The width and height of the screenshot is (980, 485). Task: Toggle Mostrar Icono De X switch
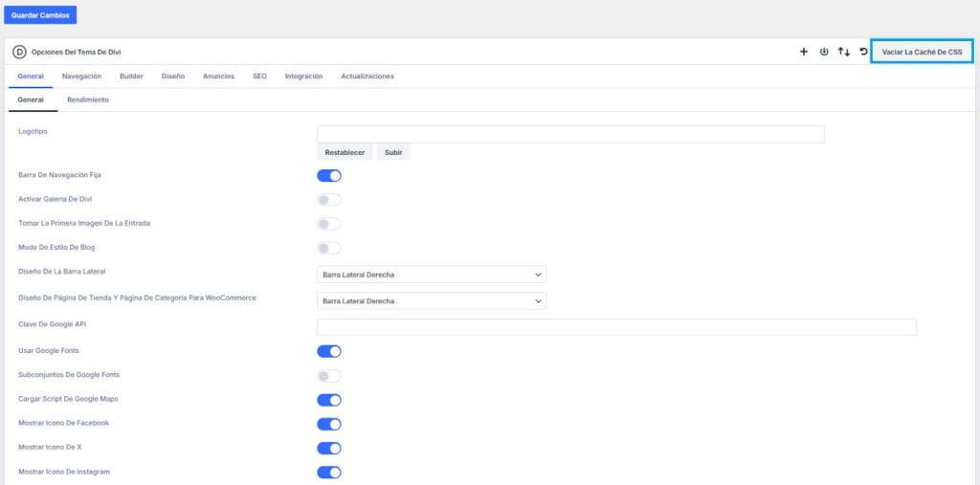coord(329,448)
